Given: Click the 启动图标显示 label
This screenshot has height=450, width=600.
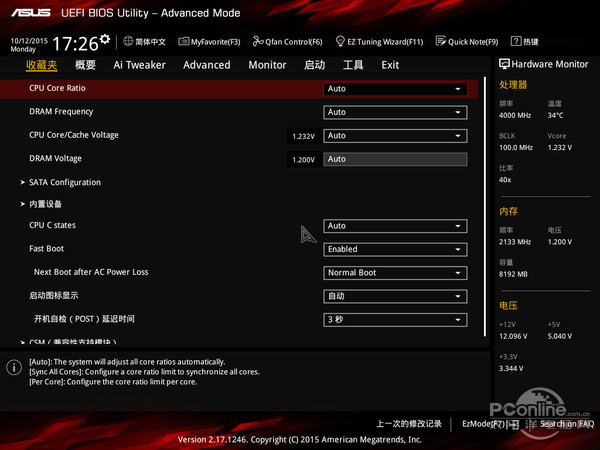Looking at the screenshot, I should click(x=54, y=295).
